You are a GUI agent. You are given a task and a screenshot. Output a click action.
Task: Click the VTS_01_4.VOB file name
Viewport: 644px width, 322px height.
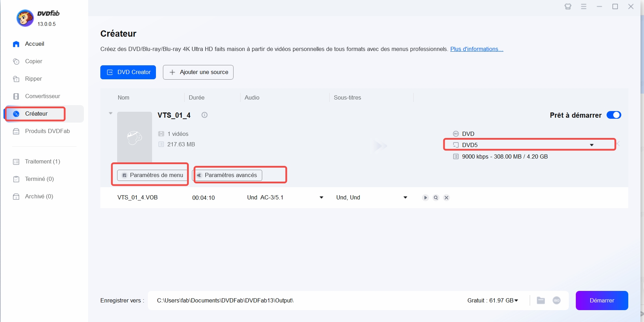[x=137, y=198]
